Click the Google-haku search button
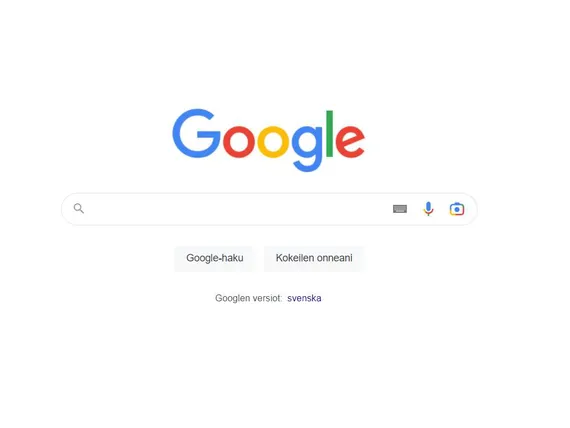The width and height of the screenshot is (570, 428). 214,258
